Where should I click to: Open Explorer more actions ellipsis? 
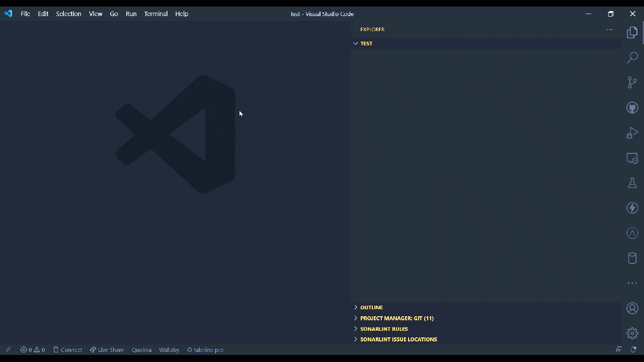609,29
